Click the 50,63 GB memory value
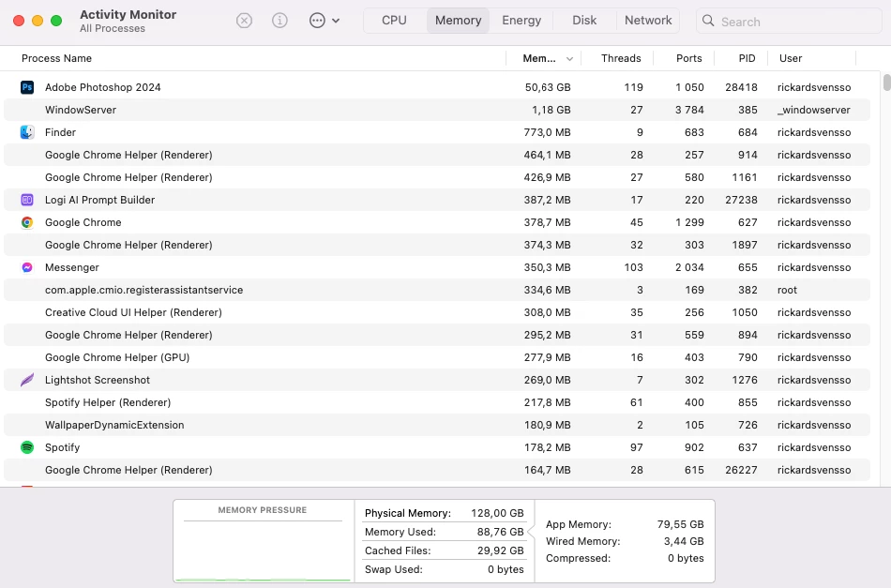891x588 pixels. [547, 87]
